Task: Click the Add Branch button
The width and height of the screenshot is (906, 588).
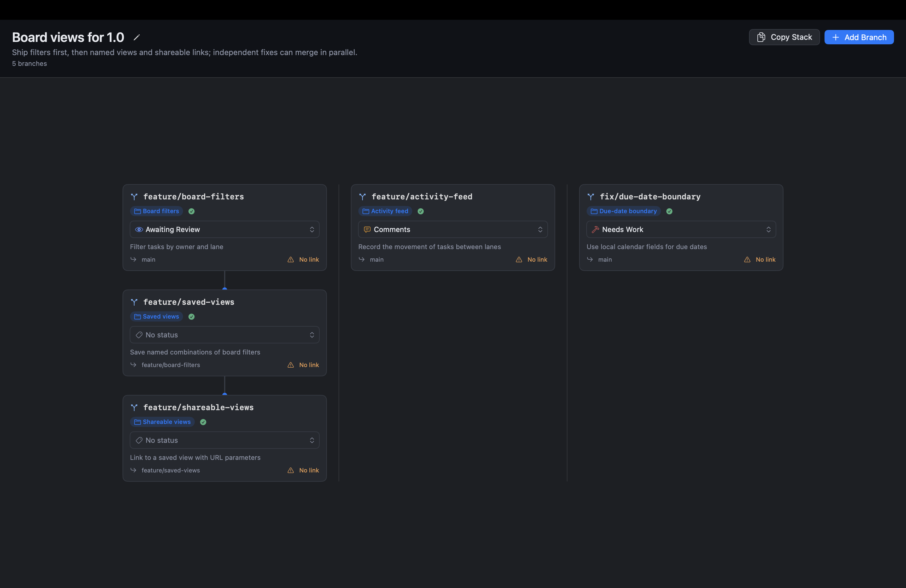Action: click(x=859, y=37)
